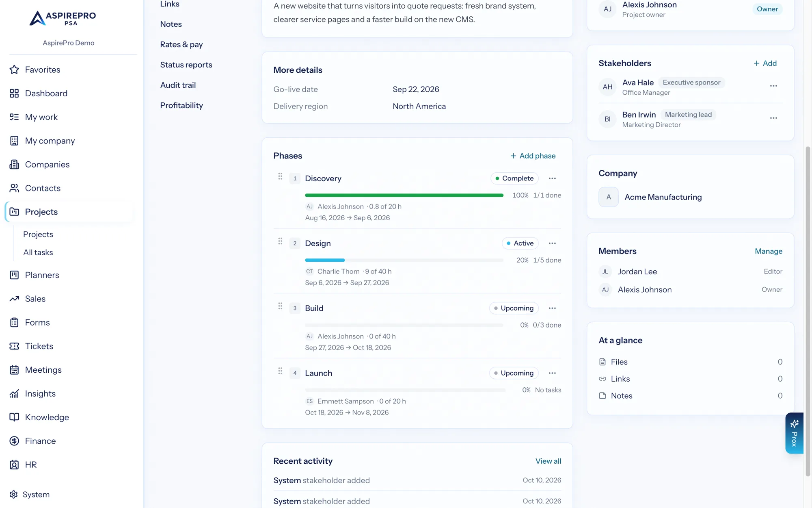Grab the Discovery phase drag handle

[x=280, y=176]
